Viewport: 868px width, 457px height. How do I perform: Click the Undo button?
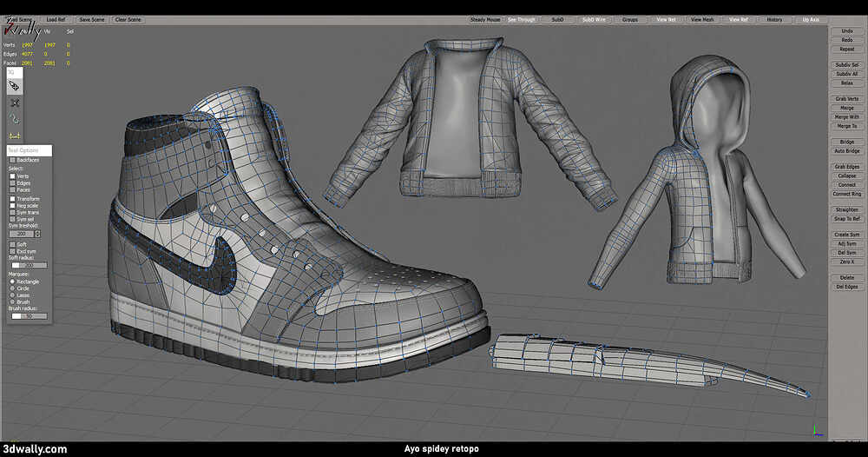click(x=847, y=31)
